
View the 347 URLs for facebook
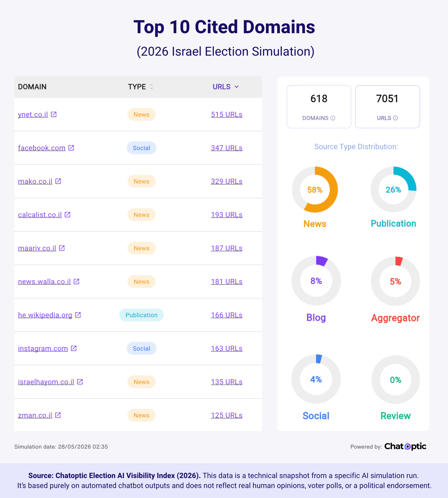pos(227,148)
